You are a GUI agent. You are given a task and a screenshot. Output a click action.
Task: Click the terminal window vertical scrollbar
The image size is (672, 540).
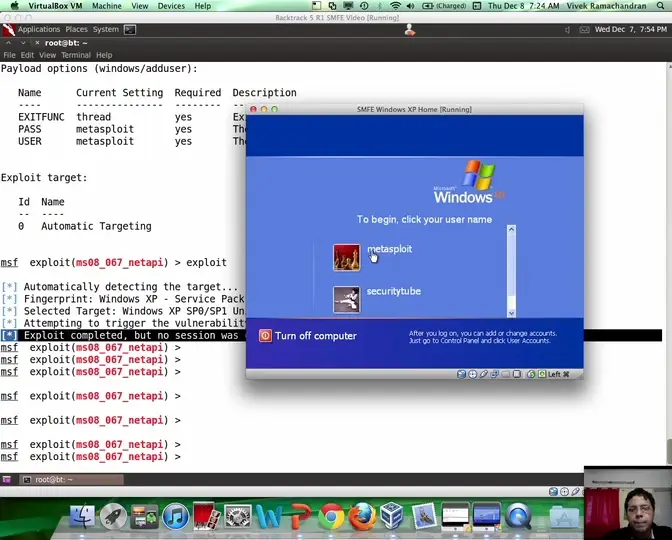click(669, 264)
